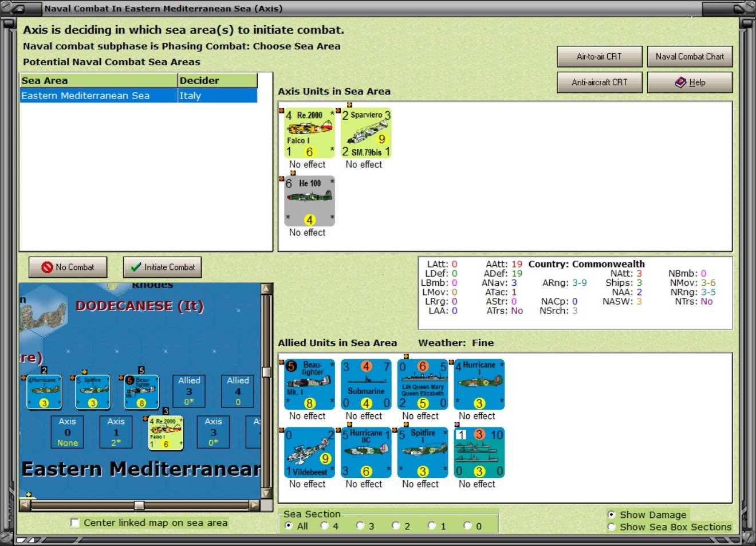The height and width of the screenshot is (546, 756).
Task: Open the Air-to-air CRT chart
Action: pos(600,57)
